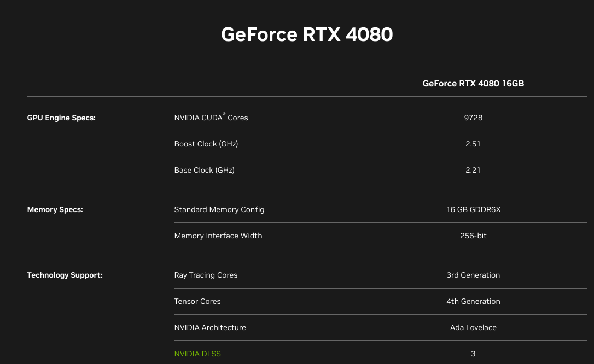Click the Technology Support section label
Image resolution: width=594 pixels, height=364 pixels.
click(65, 275)
